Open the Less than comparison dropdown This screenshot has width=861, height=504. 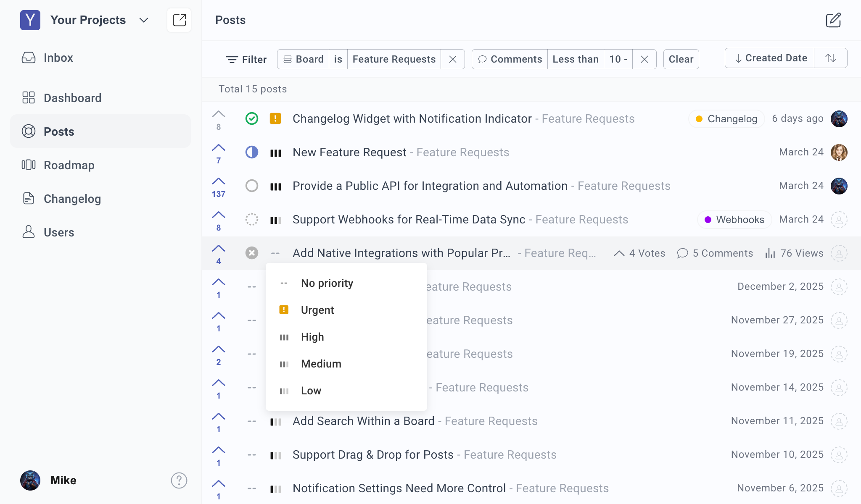point(575,59)
